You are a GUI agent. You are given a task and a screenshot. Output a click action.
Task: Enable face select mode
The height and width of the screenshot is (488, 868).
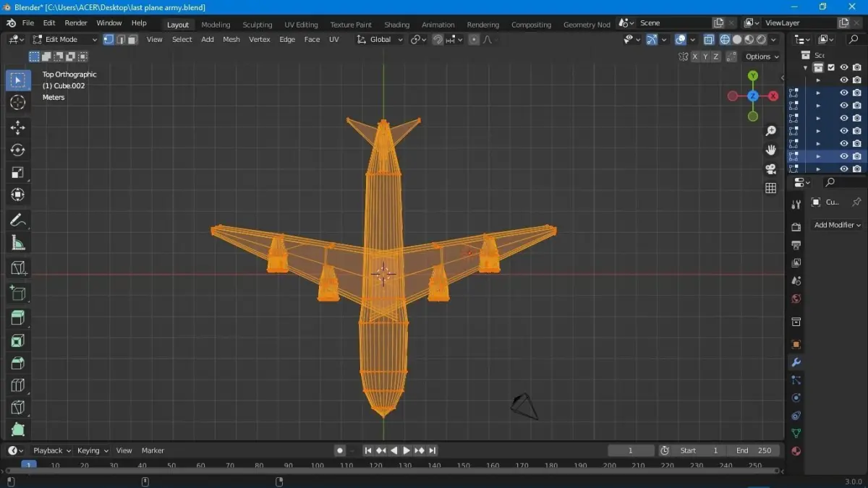point(132,40)
